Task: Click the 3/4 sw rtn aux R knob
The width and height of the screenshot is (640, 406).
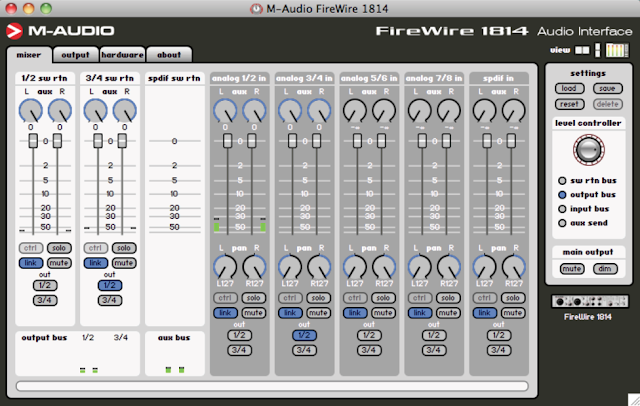Action: tap(124, 110)
